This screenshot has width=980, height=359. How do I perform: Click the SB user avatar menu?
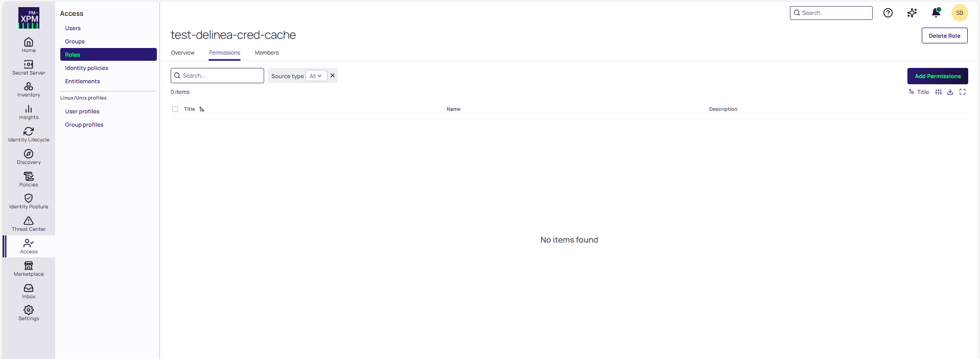[959, 13]
